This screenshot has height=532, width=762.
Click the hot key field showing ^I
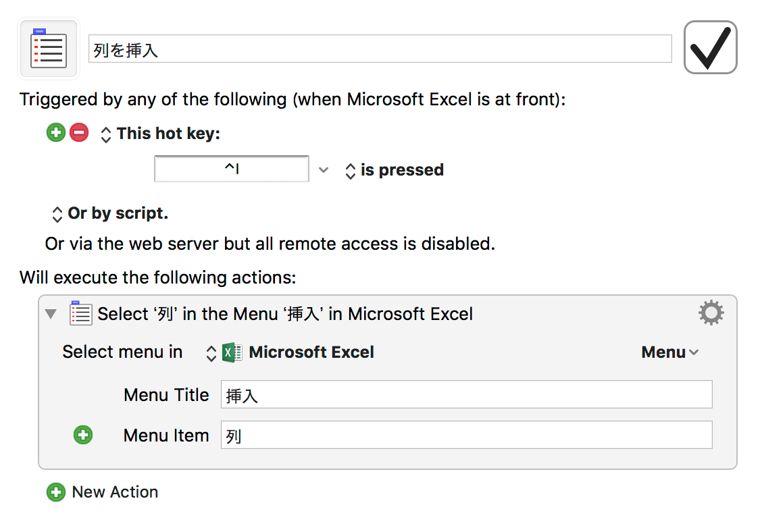pos(231,169)
